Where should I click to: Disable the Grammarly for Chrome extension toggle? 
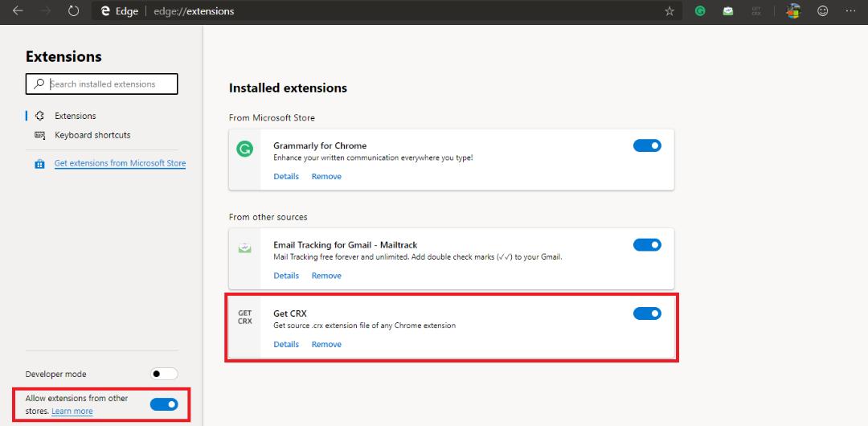tap(647, 145)
